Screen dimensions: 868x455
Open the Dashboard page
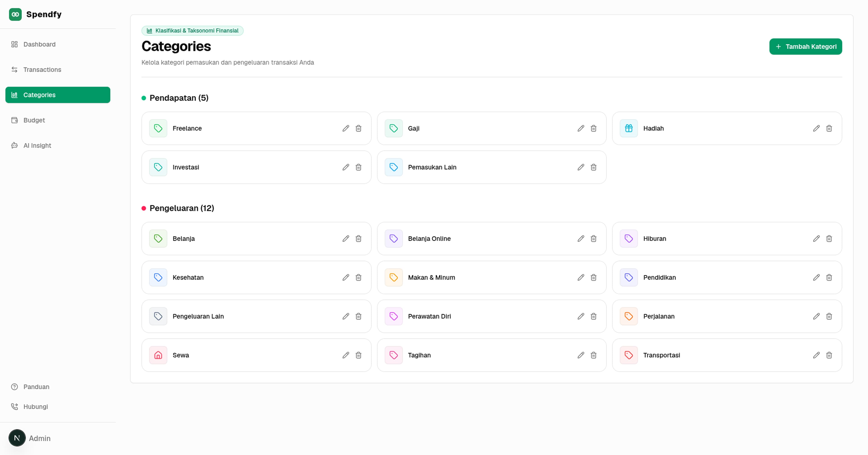point(58,45)
